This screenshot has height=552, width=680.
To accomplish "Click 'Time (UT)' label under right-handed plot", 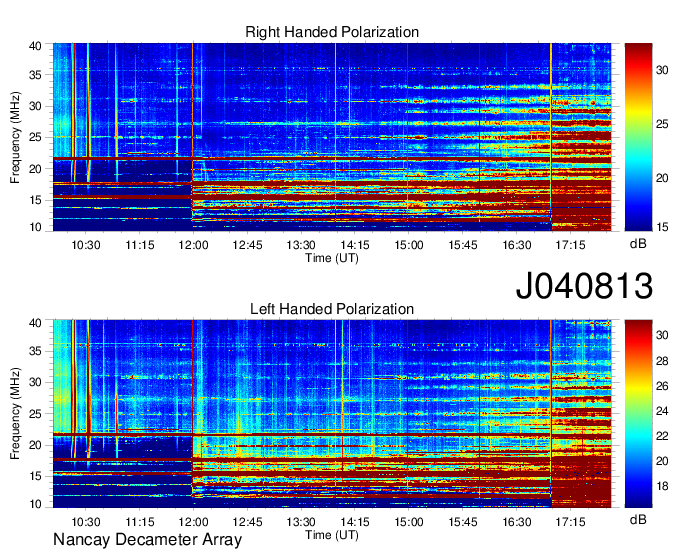I will tap(332, 258).
